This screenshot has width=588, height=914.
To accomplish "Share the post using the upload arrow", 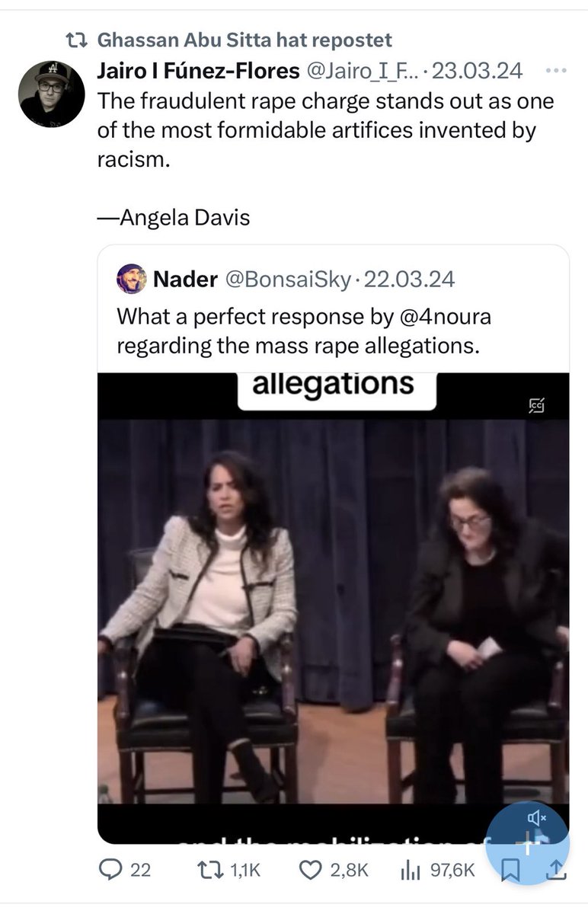I will click(556, 870).
